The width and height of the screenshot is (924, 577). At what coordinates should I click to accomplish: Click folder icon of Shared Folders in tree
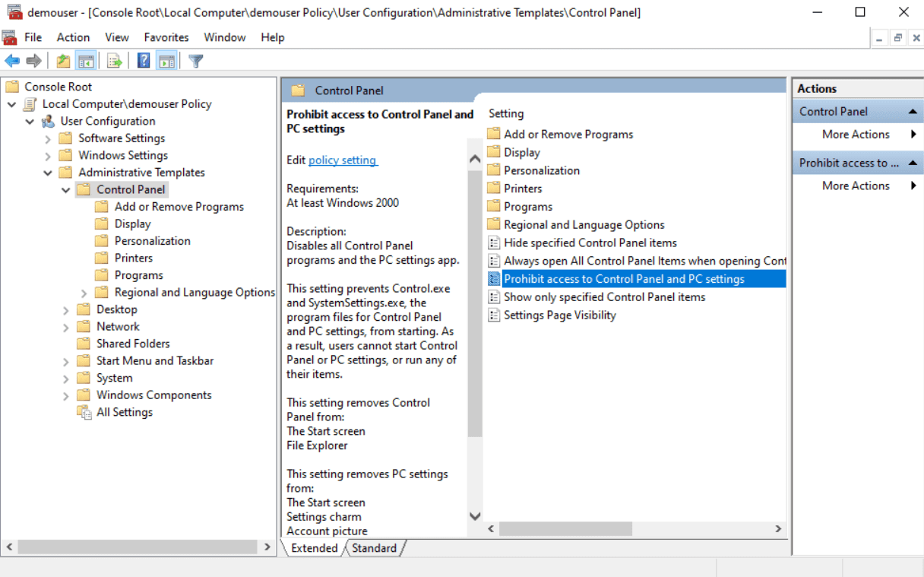pyautogui.click(x=84, y=344)
